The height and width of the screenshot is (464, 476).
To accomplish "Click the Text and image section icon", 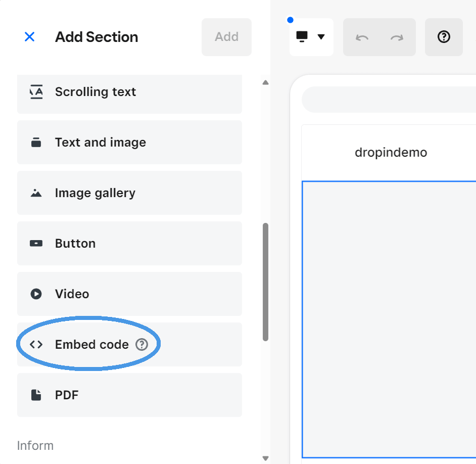I will tap(36, 142).
